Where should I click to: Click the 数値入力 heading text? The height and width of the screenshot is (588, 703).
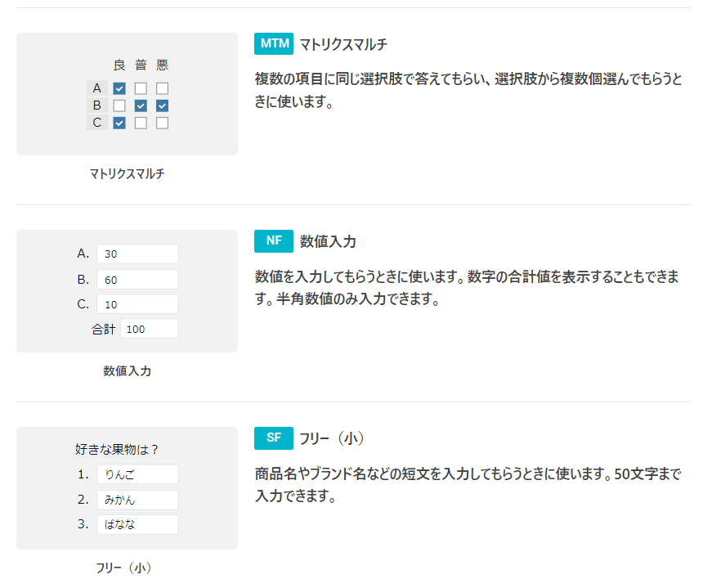pyautogui.click(x=328, y=241)
